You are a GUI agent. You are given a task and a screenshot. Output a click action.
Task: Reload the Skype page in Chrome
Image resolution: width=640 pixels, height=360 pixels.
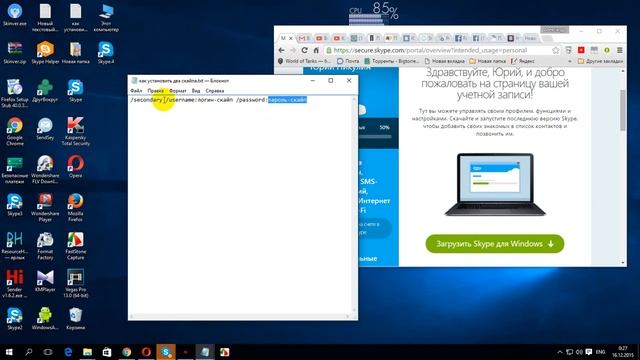304,50
